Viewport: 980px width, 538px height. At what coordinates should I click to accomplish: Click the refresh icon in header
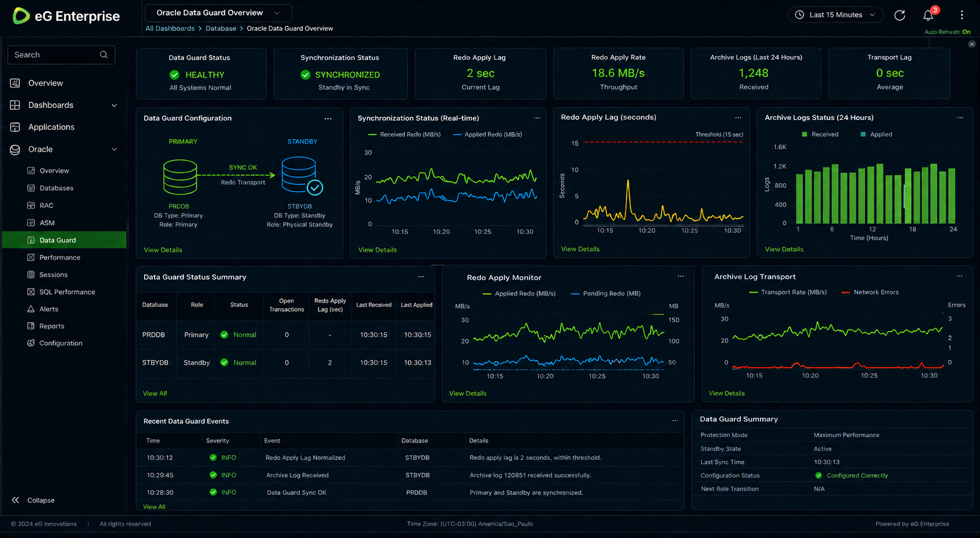[900, 15]
